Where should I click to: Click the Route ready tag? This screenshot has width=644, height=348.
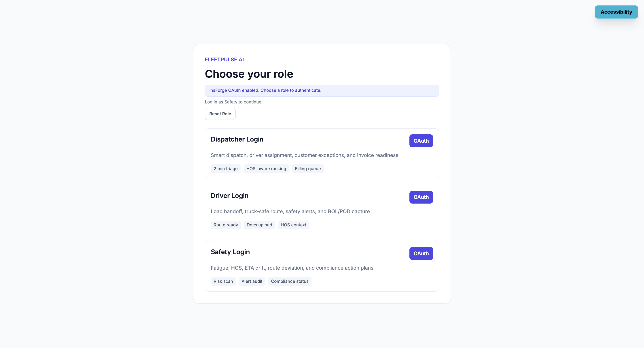pos(225,225)
